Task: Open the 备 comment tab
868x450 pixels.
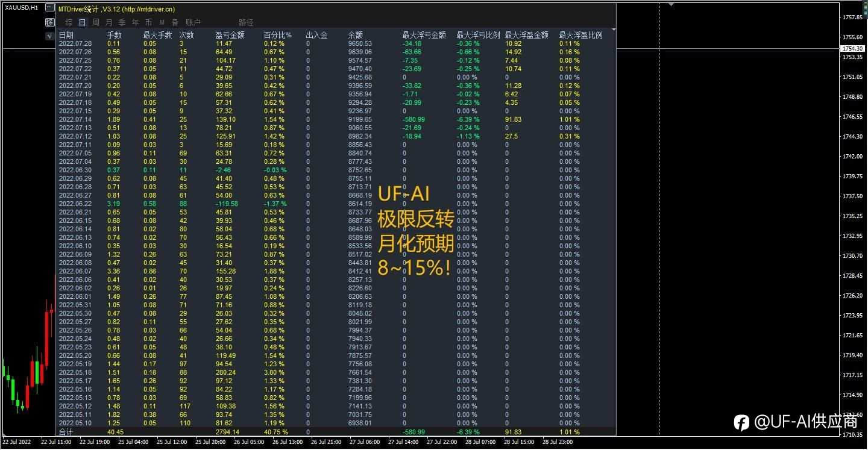Action: [x=175, y=22]
